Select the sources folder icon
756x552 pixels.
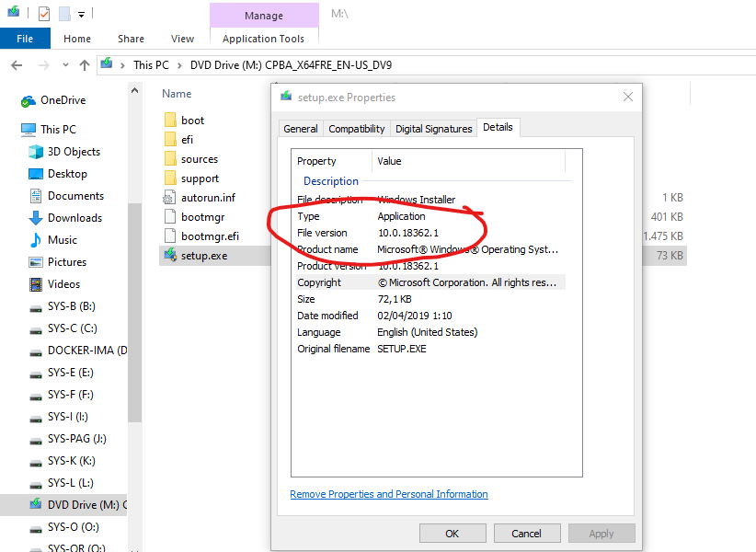click(170, 158)
